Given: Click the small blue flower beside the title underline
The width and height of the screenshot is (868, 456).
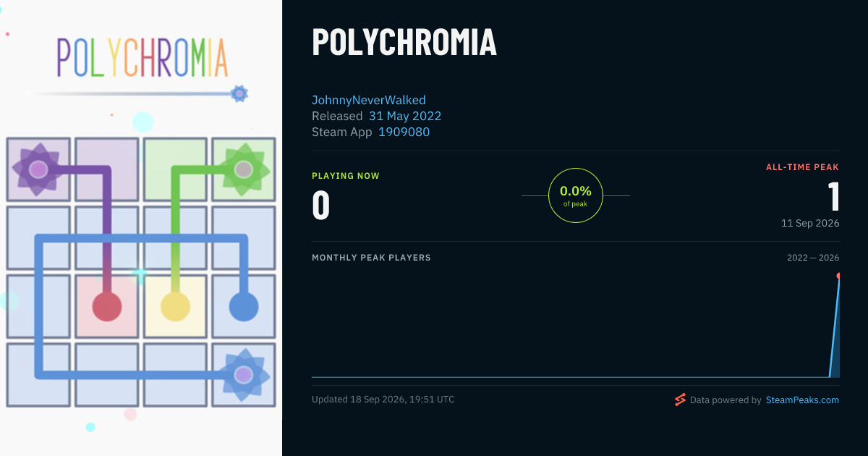Looking at the screenshot, I should tap(239, 93).
